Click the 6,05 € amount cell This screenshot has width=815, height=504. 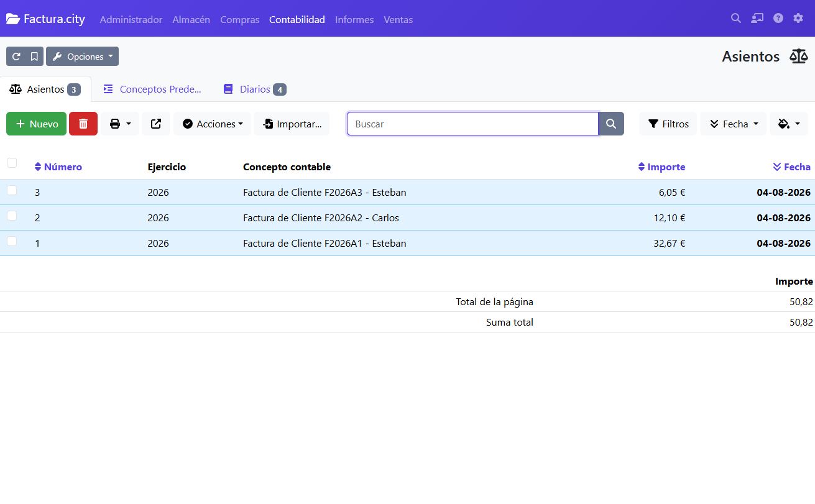(672, 193)
